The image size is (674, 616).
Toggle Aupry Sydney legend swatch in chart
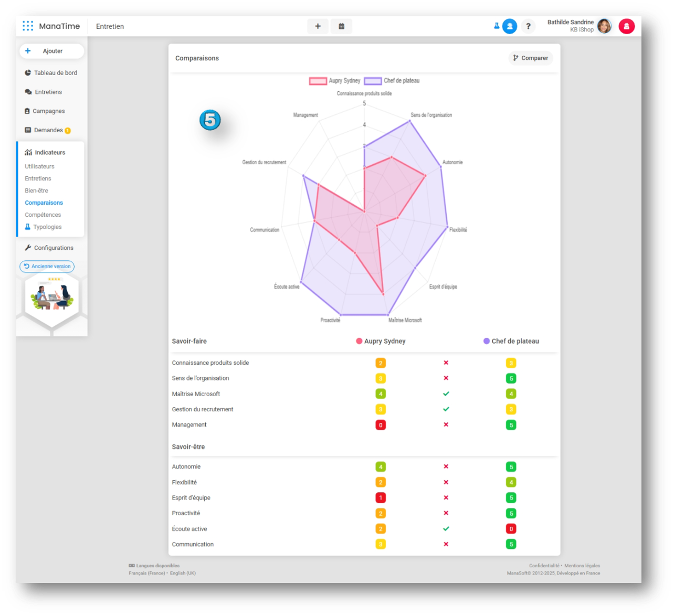[x=318, y=81]
